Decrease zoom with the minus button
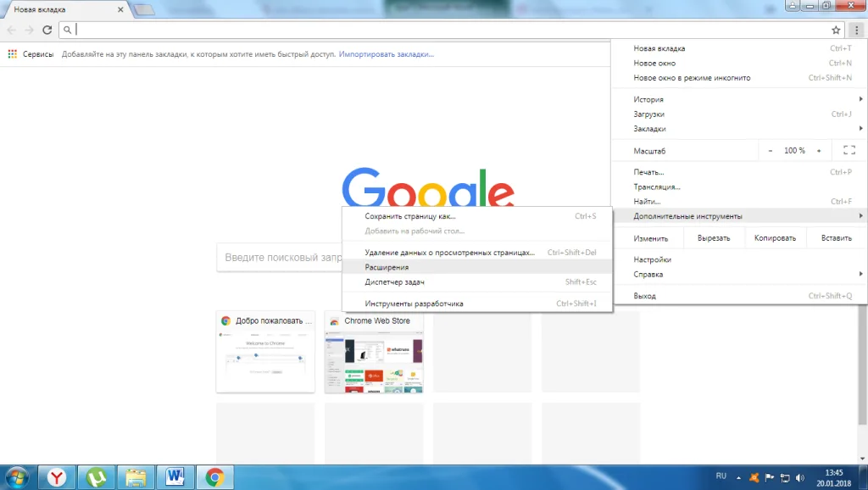The image size is (868, 490). [770, 151]
